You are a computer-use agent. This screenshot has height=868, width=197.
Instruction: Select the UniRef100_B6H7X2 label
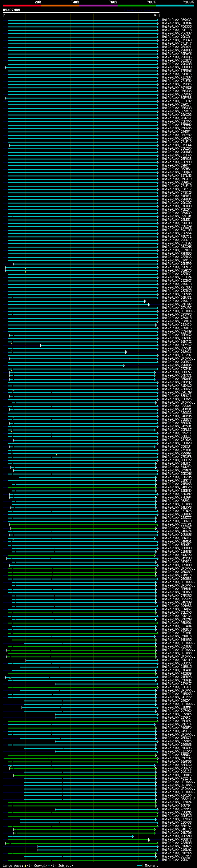tap(176, 342)
